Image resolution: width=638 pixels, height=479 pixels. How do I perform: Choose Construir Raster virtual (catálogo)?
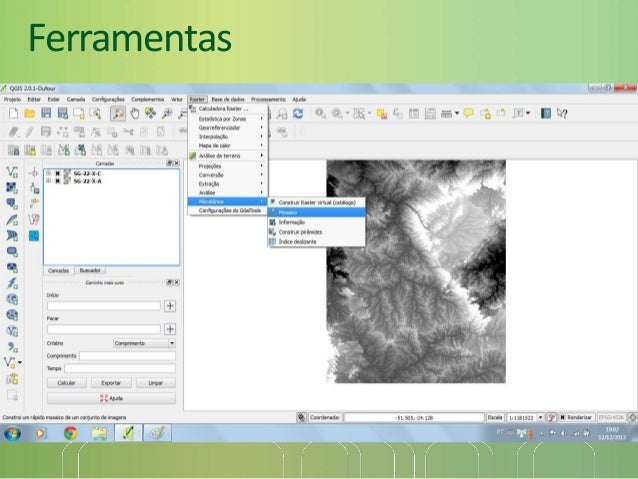(316, 202)
